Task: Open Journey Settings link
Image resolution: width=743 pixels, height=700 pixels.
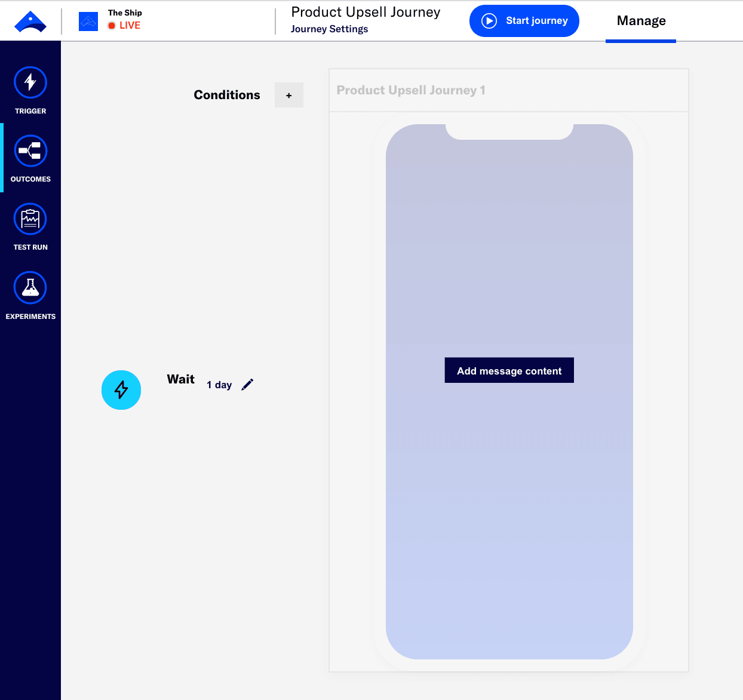Action: [329, 29]
